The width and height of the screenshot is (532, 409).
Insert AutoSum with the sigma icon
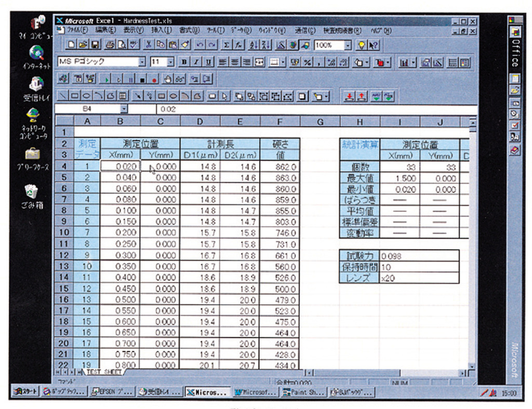click(227, 45)
